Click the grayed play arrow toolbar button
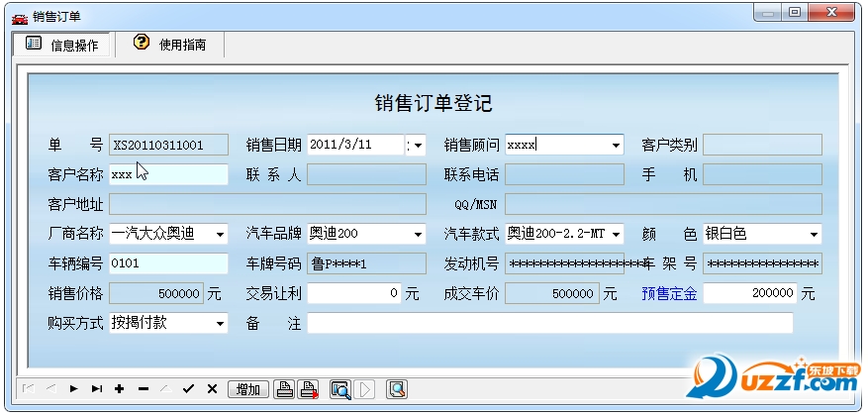This screenshot has width=868, height=415. point(364,389)
